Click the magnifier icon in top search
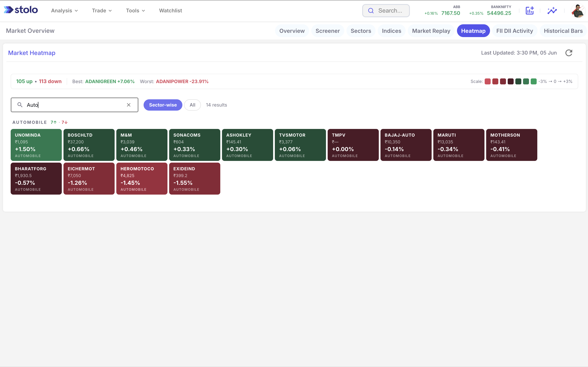 371,11
